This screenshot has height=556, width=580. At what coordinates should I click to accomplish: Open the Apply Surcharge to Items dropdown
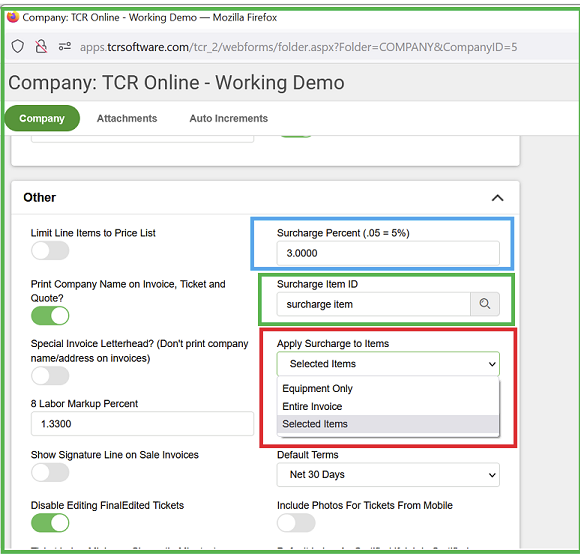[388, 364]
